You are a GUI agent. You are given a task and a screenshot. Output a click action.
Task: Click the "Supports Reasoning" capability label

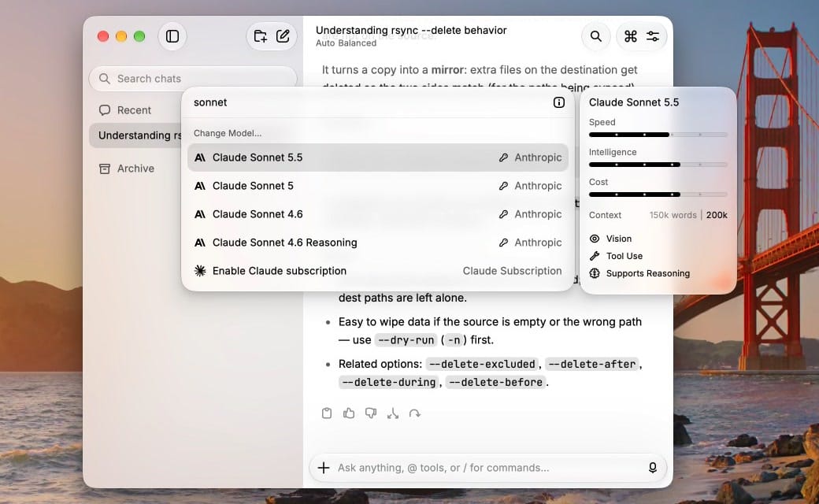(x=647, y=274)
